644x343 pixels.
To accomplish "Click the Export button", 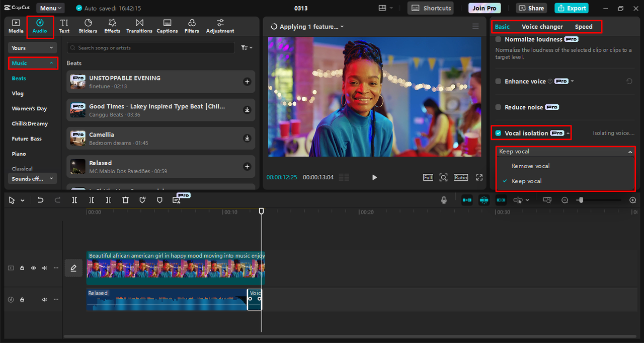I will coord(571,8).
